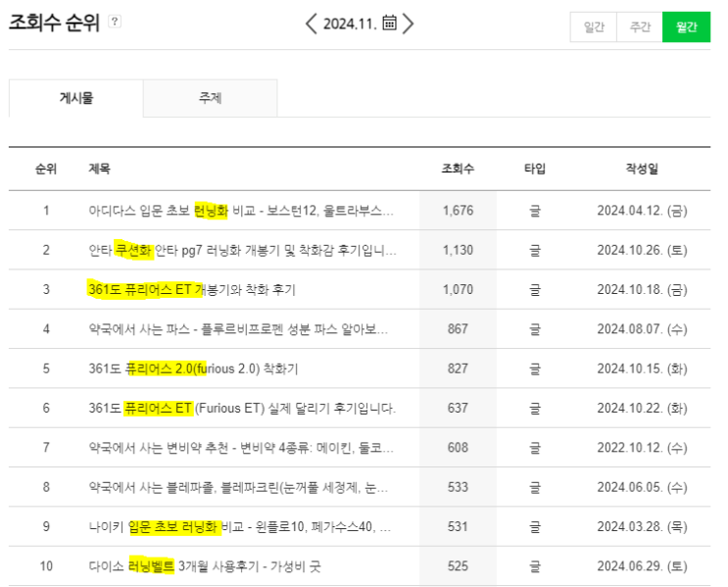Image resolution: width=728 pixels, height=587 pixels.
Task: Click view count 533
Action: 458,487
